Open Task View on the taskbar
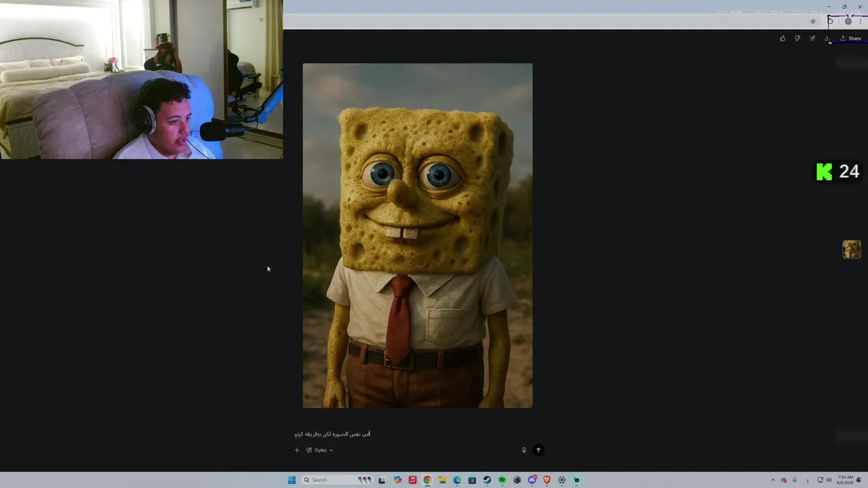The height and width of the screenshot is (488, 868). click(x=382, y=480)
